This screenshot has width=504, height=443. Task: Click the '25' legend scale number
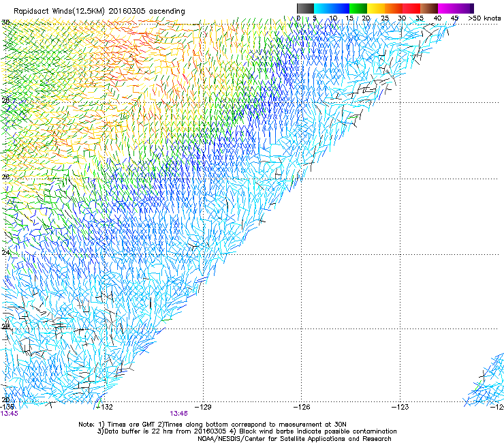385,18
